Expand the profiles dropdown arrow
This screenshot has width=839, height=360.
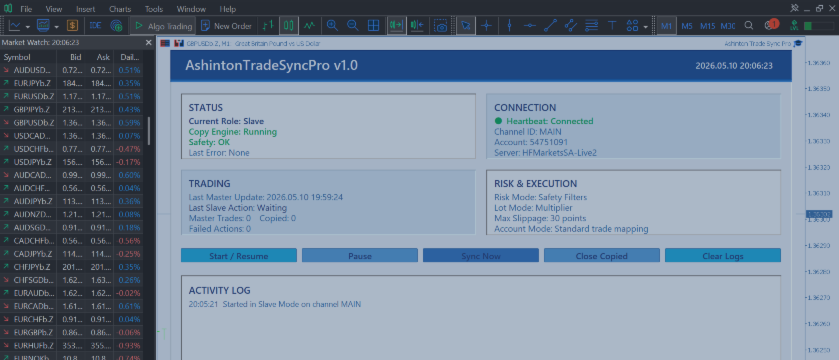coord(56,26)
